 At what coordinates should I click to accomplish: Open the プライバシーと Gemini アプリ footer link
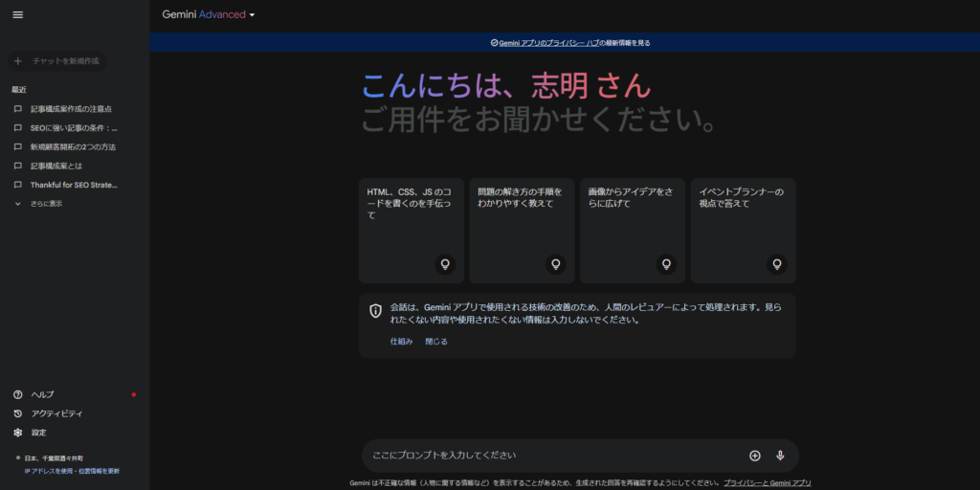tap(768, 483)
